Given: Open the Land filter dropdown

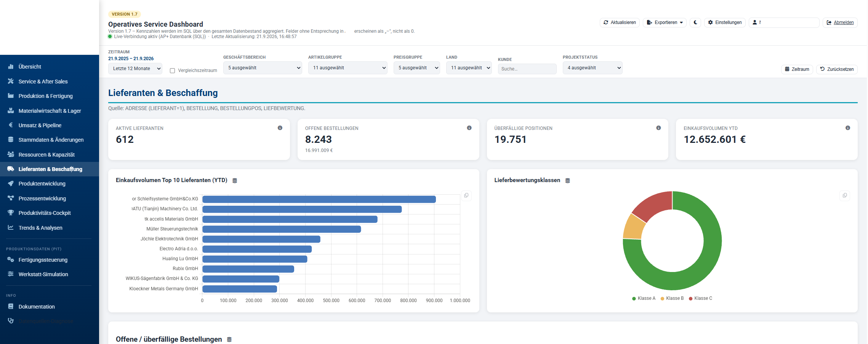Looking at the screenshot, I should point(469,68).
